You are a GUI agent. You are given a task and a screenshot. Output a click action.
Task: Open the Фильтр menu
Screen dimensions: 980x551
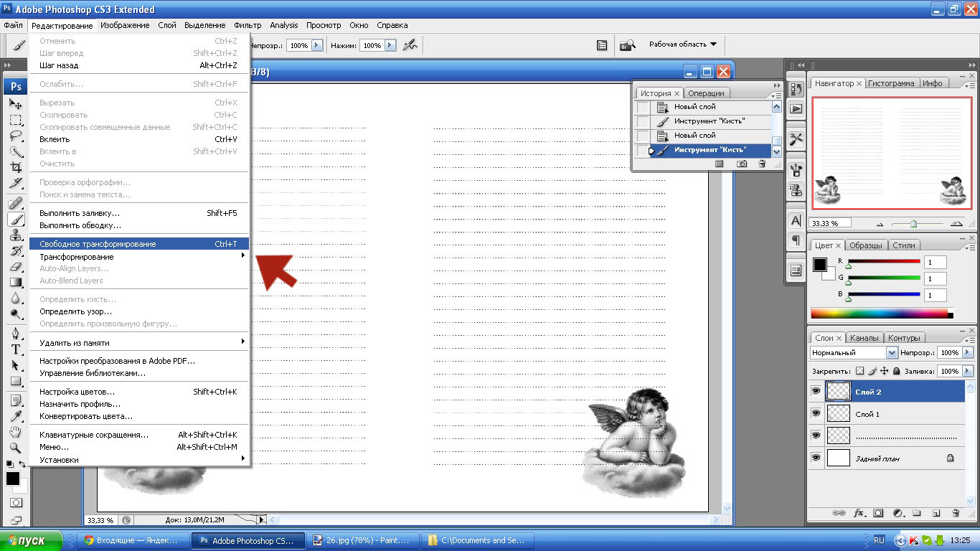(248, 25)
